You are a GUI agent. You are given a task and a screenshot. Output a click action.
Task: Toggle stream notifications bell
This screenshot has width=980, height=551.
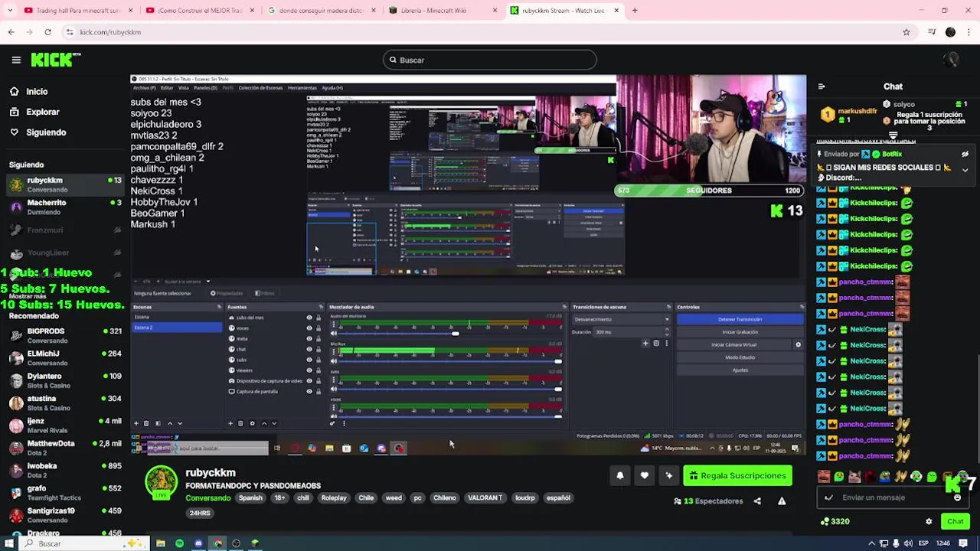620,476
